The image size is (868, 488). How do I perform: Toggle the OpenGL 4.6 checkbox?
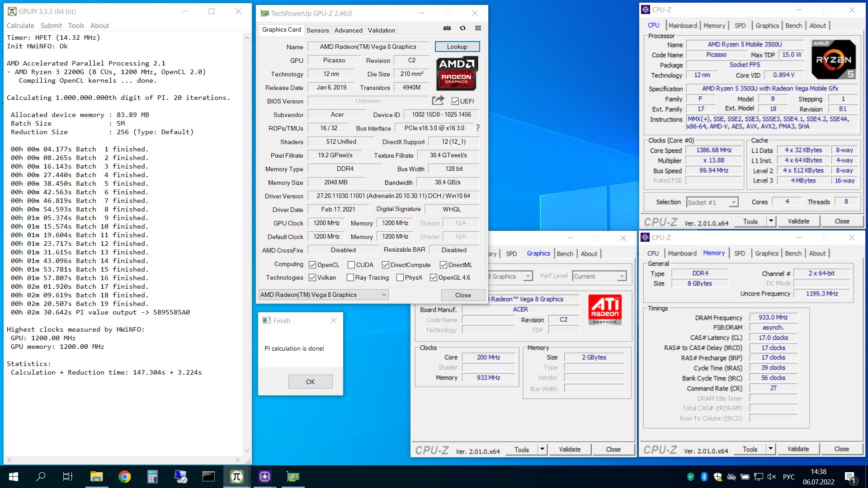tap(434, 277)
